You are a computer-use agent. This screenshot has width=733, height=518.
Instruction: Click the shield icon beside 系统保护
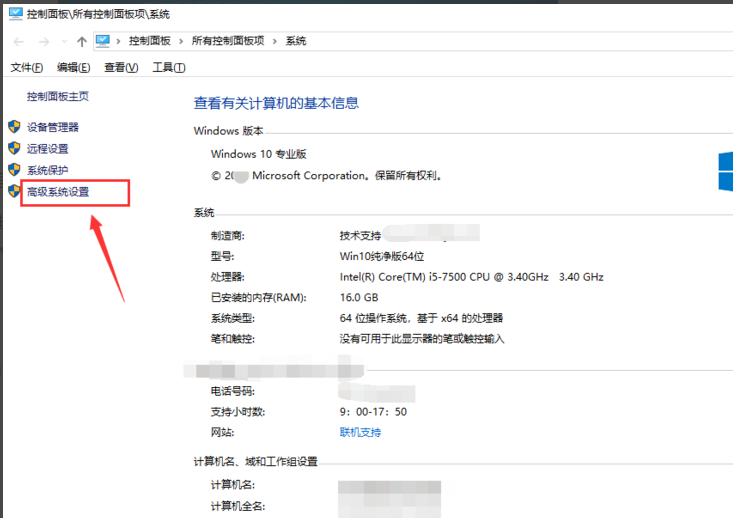pos(14,170)
